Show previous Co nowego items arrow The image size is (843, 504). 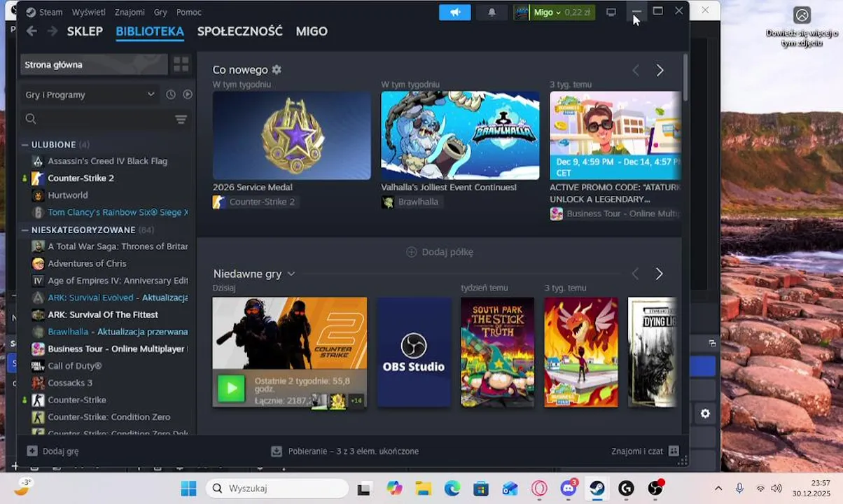[x=636, y=70]
